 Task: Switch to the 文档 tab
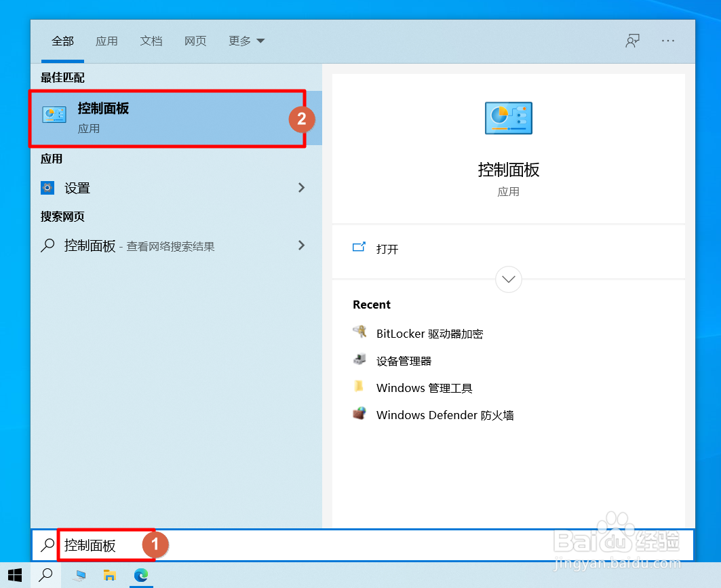[151, 41]
